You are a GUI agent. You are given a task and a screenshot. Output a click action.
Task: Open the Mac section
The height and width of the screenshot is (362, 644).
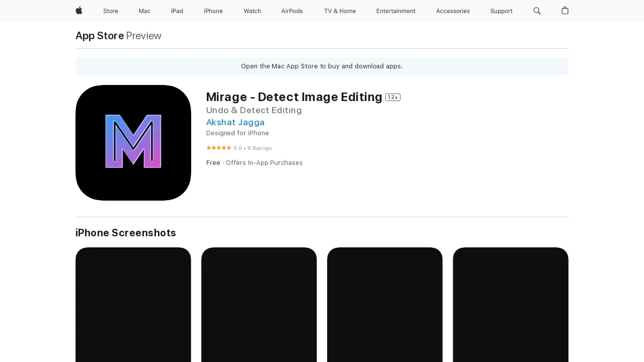tap(144, 11)
